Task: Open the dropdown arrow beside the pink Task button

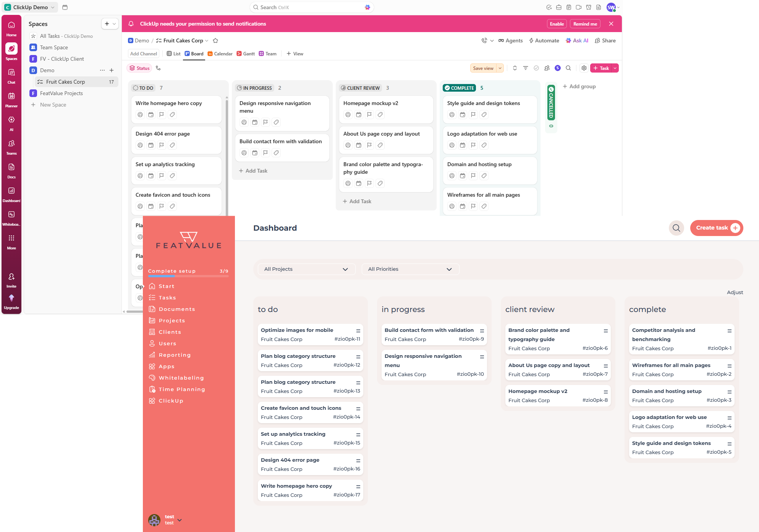Action: [x=615, y=68]
